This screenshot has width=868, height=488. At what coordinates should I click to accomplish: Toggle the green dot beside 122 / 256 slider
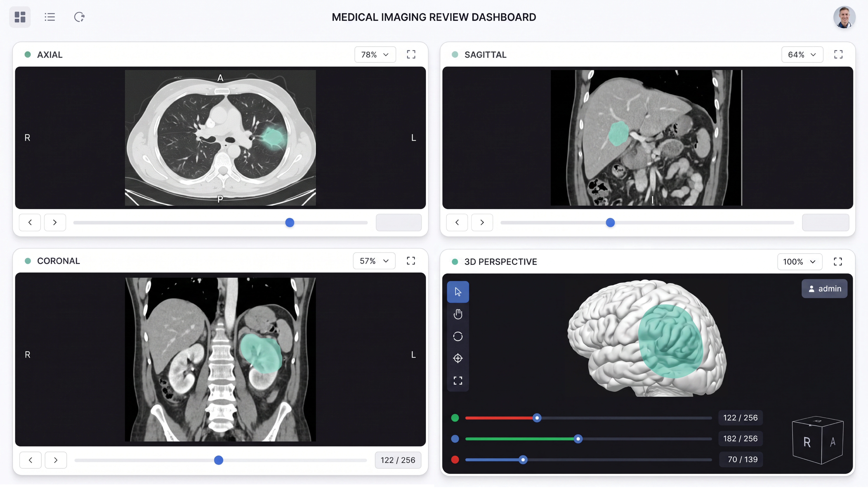click(455, 418)
